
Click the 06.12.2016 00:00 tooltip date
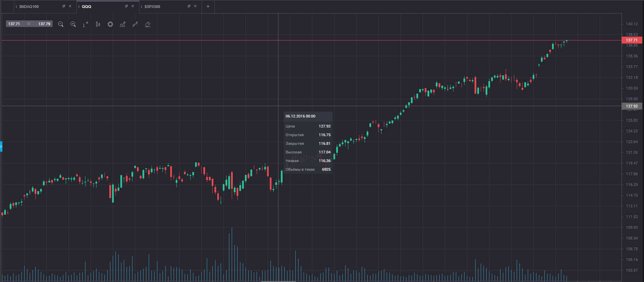point(300,116)
